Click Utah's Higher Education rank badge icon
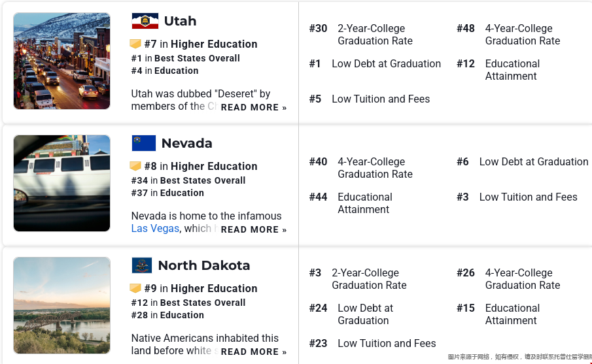Image resolution: width=592 pixels, height=364 pixels. [135, 44]
